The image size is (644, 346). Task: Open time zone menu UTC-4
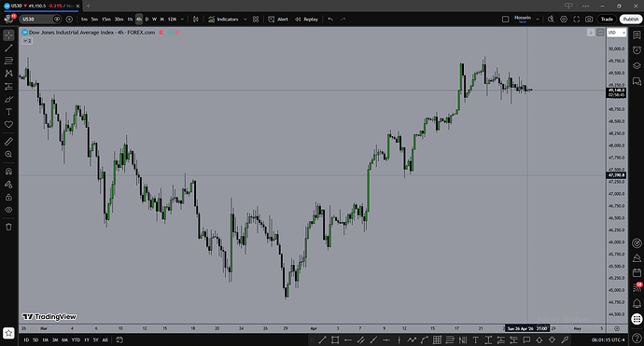[608, 339]
